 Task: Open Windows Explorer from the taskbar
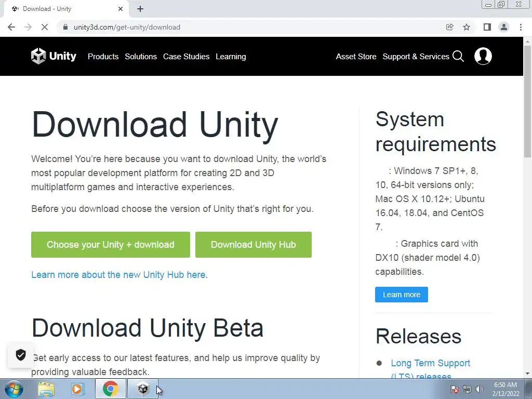[46, 389]
